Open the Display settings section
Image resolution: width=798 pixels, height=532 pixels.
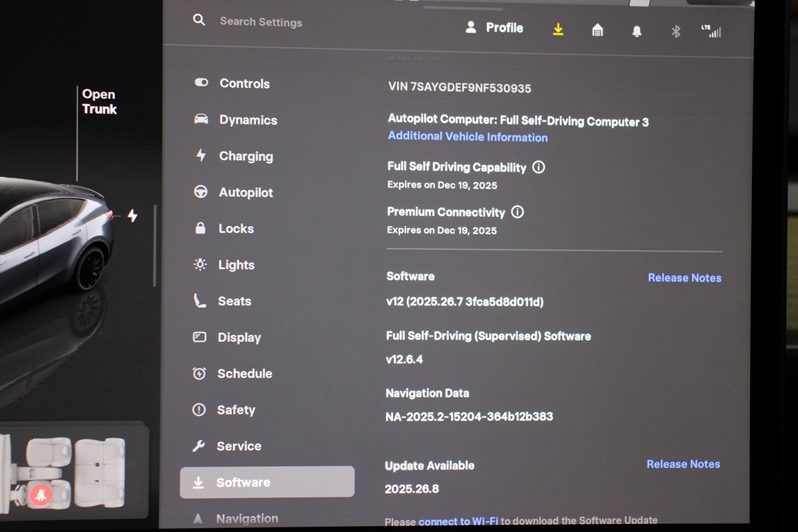(x=239, y=338)
